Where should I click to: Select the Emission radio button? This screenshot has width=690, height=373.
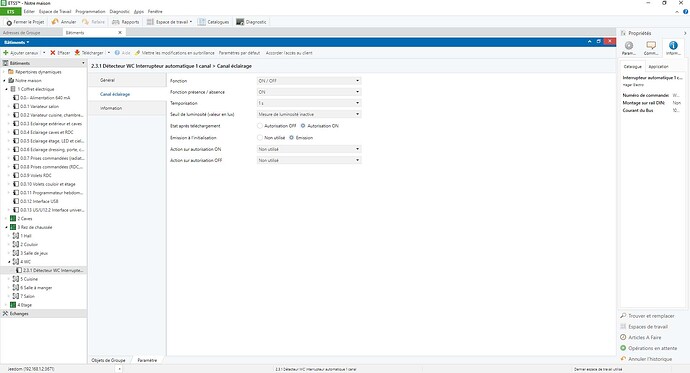(x=291, y=138)
